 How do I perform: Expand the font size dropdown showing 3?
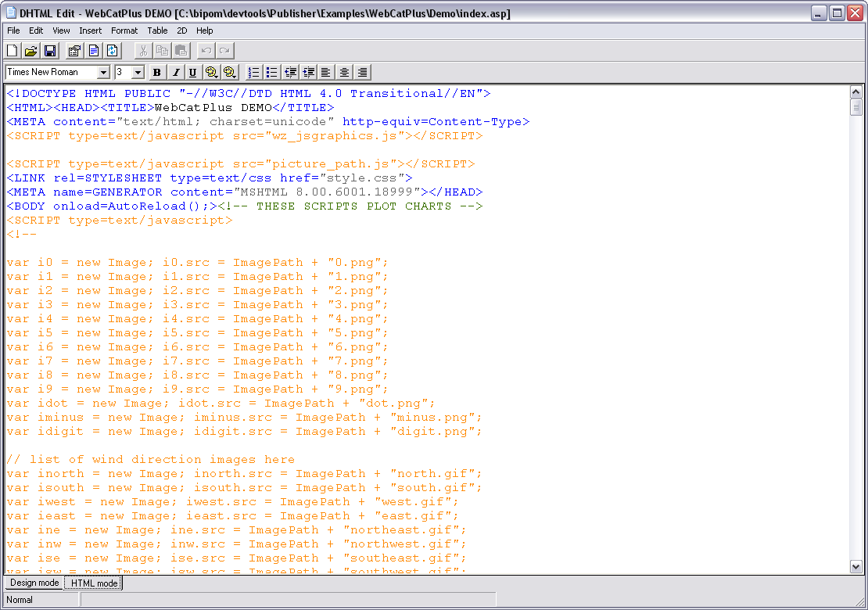(138, 73)
